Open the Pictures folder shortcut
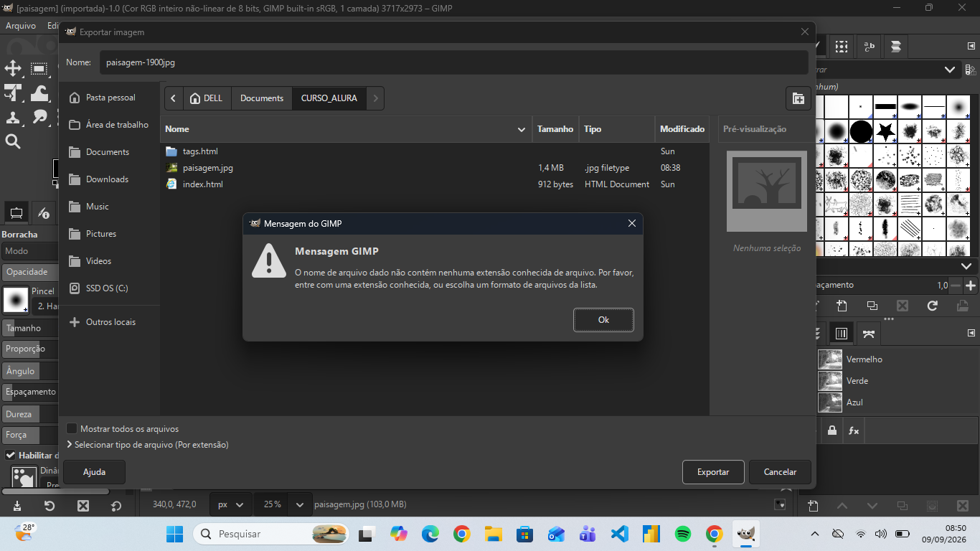Image resolution: width=980 pixels, height=551 pixels. [x=109, y=234]
